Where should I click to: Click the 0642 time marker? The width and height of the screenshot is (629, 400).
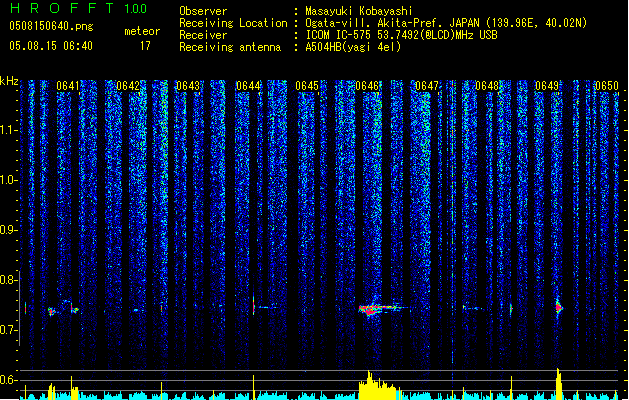point(128,86)
